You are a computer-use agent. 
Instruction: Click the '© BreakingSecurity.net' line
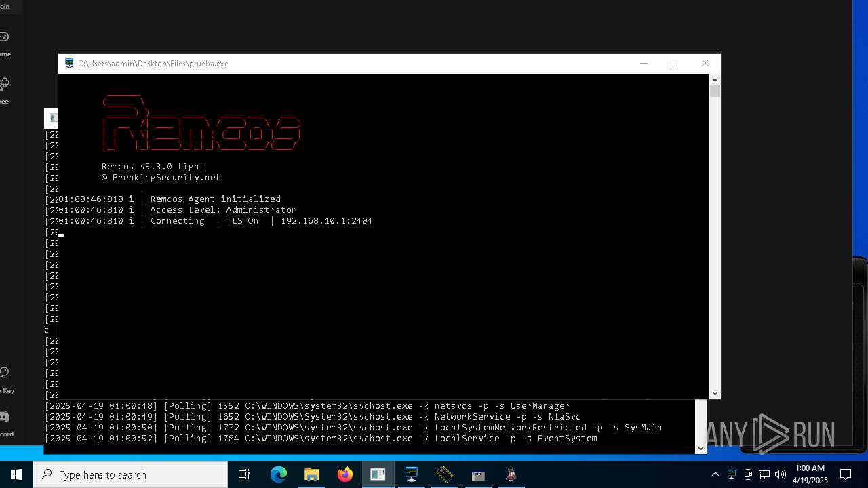click(x=161, y=177)
